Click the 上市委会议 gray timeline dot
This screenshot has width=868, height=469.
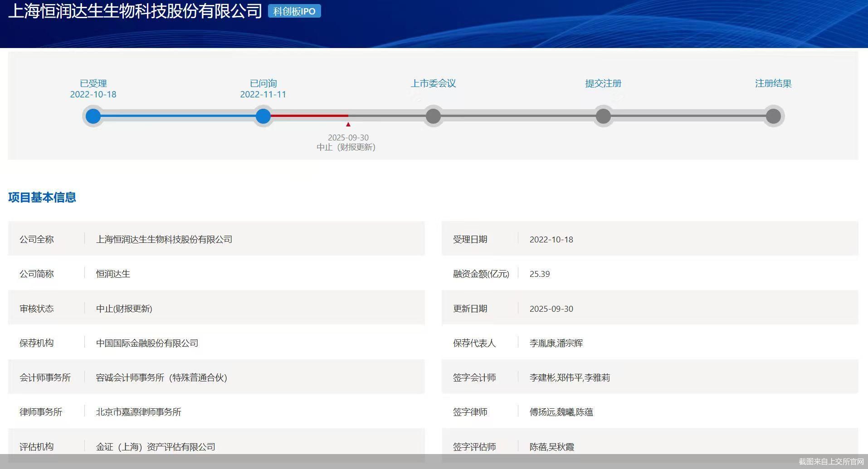433,116
